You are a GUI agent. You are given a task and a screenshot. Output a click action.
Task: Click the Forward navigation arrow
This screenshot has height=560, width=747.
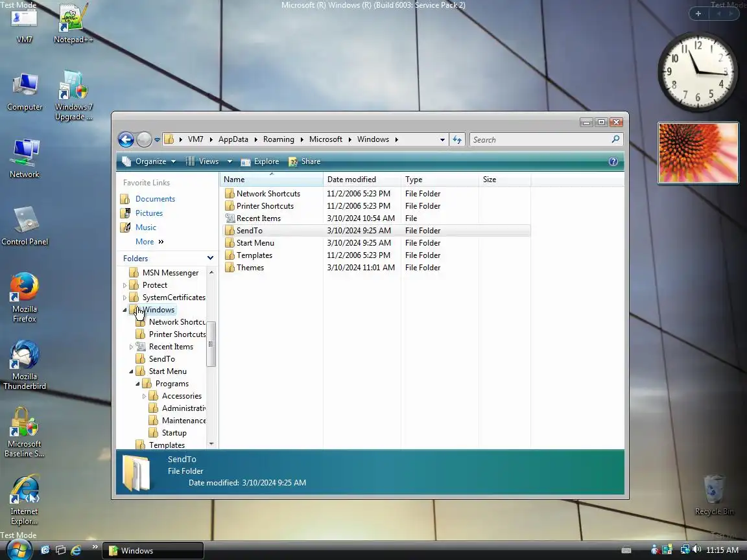pos(144,139)
